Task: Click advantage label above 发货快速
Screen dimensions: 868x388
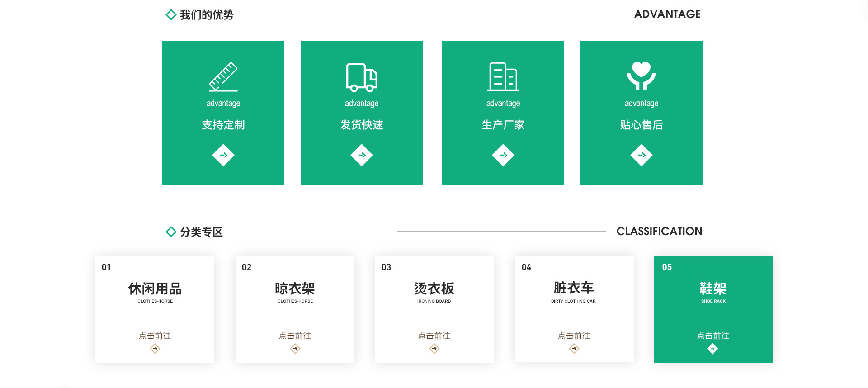Action: 362,104
